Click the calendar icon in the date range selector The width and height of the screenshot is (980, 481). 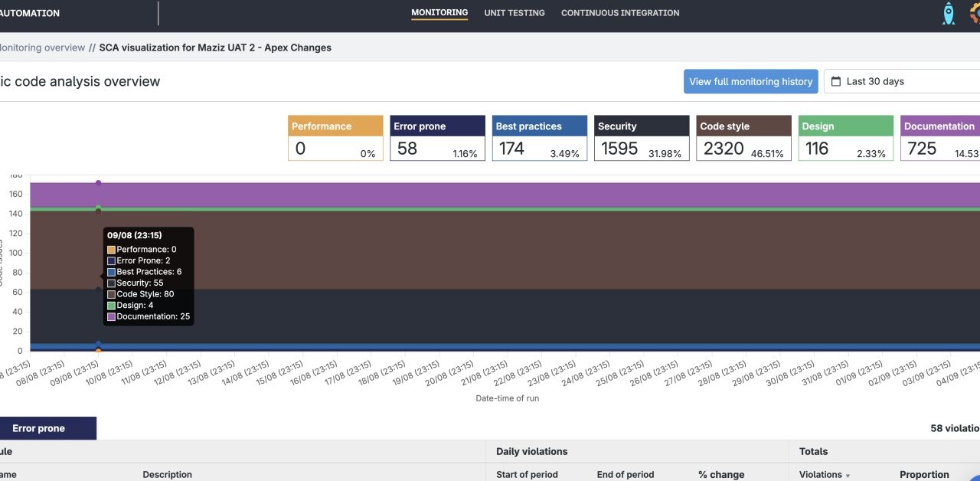pyautogui.click(x=838, y=81)
